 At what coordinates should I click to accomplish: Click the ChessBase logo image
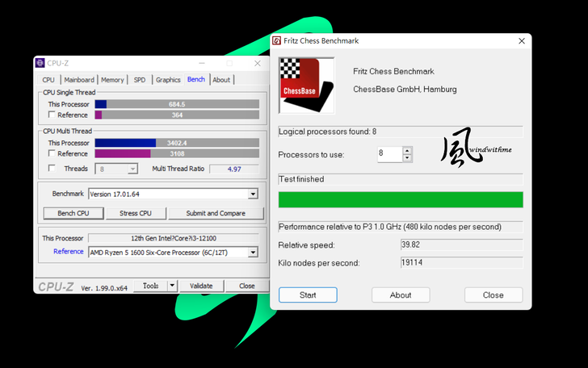coord(306,86)
